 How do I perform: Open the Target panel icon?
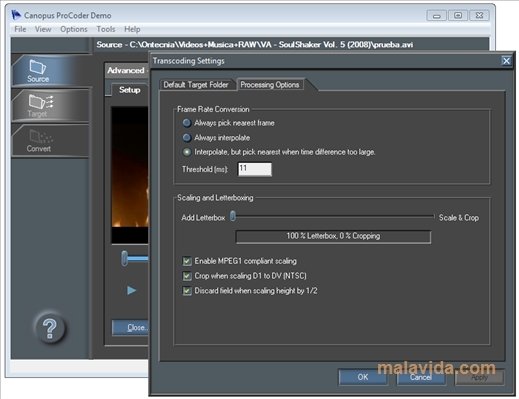point(41,101)
